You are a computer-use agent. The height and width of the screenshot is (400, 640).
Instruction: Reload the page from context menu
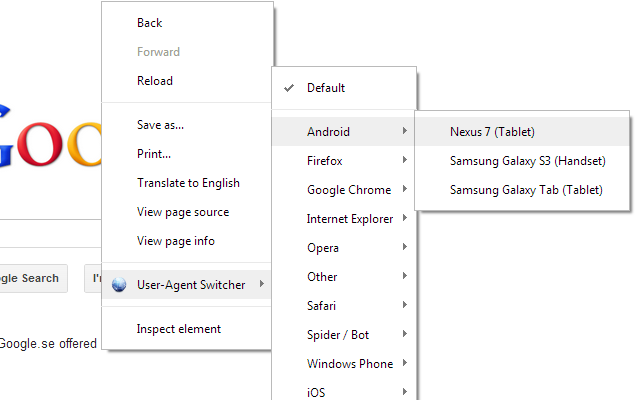(155, 81)
